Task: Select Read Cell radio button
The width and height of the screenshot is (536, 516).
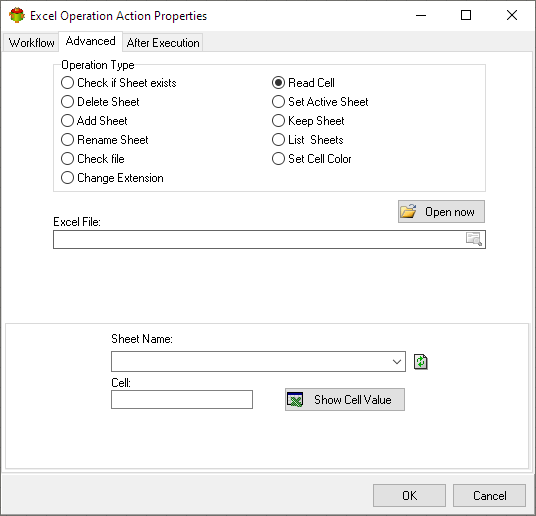Action: point(303,83)
